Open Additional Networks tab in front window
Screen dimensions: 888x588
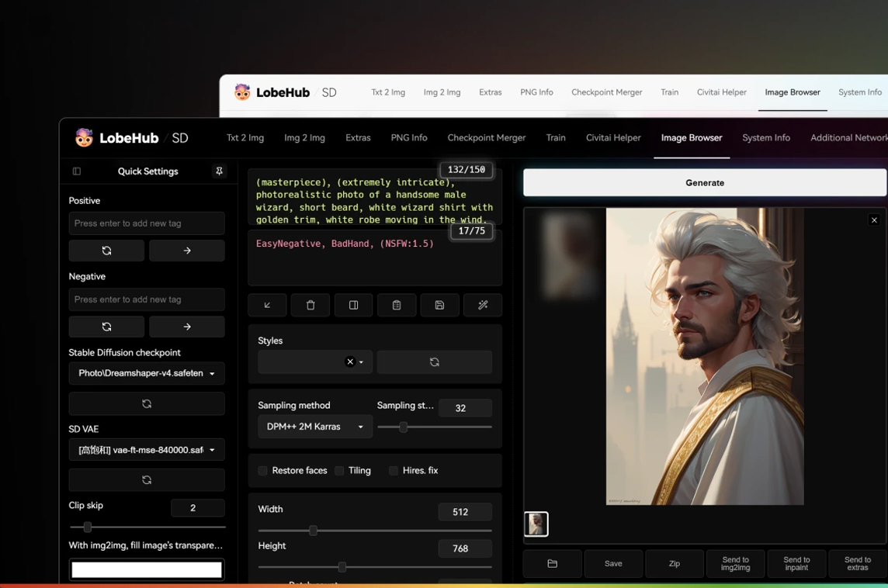tap(849, 137)
